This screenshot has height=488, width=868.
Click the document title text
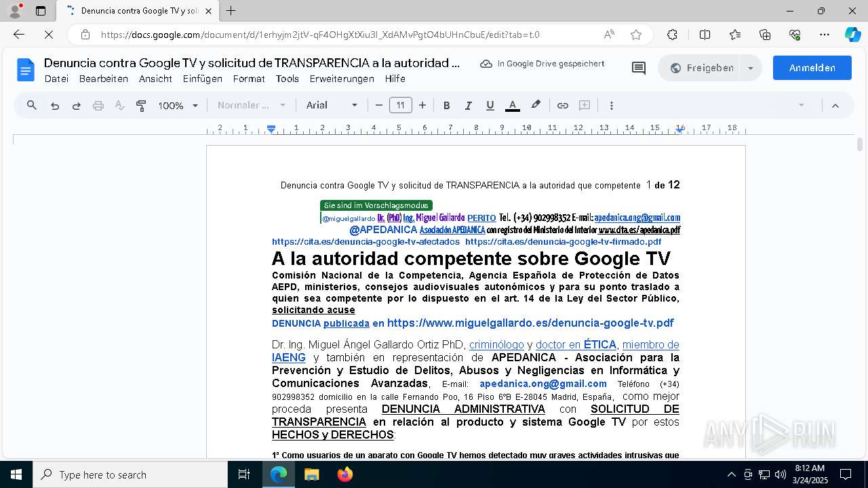(x=252, y=63)
